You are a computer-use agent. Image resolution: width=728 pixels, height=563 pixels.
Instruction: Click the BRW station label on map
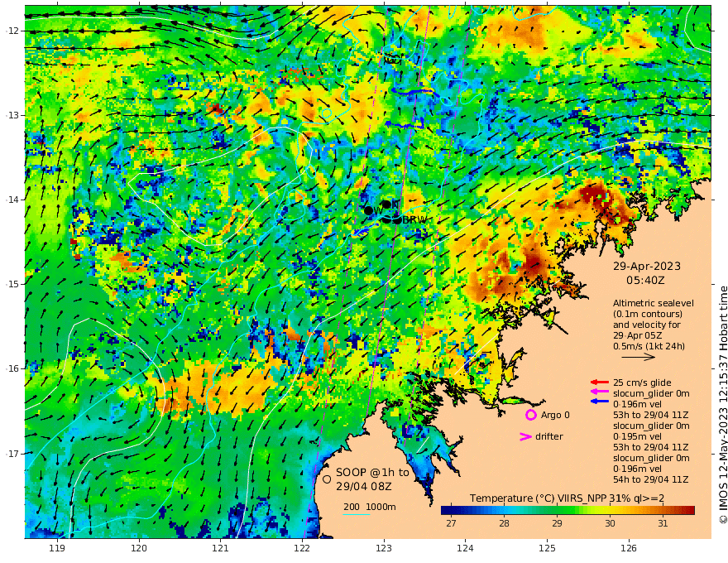point(414,220)
